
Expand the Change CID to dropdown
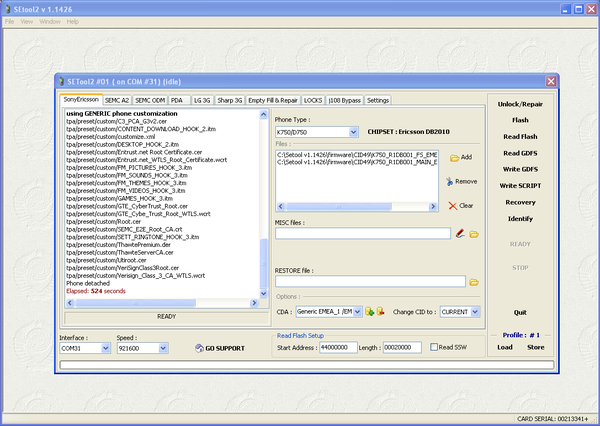pyautogui.click(x=475, y=312)
